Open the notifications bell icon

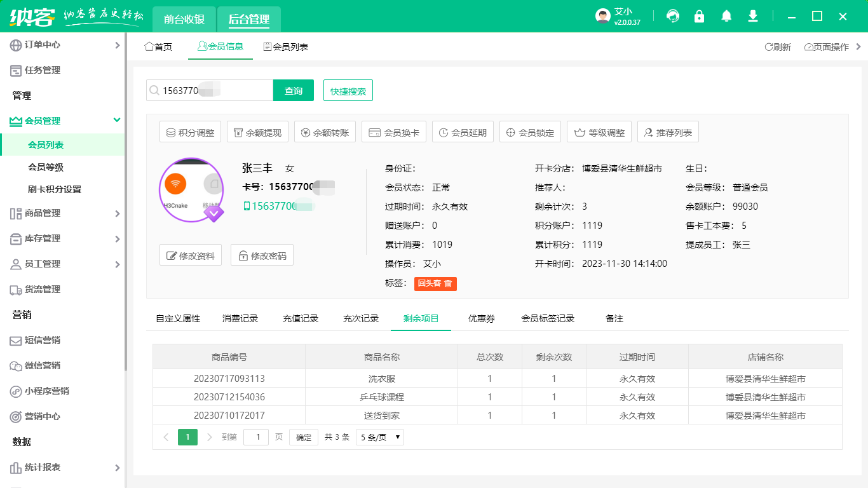(726, 17)
